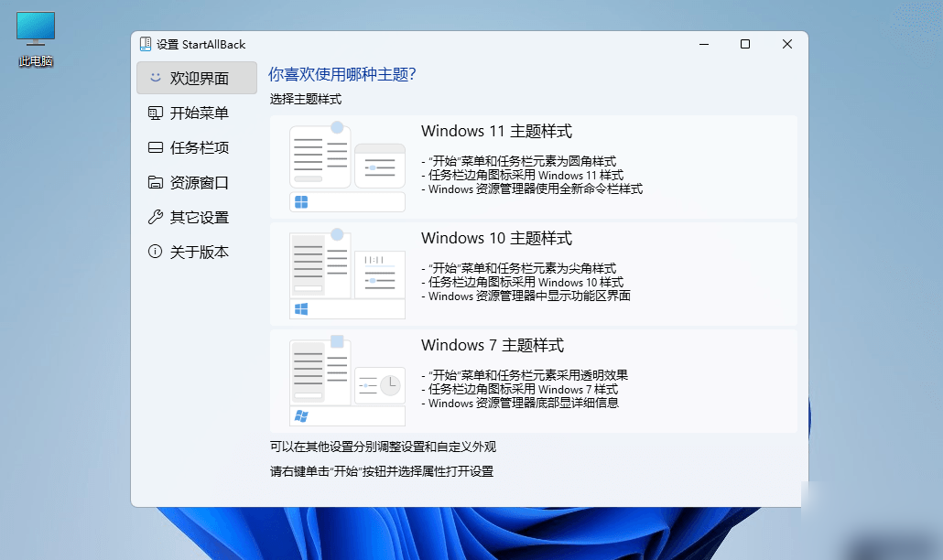Viewport: 943px width, 560px height.
Task: Click the smiley icon beside 欢迎界面
Action: 155,78
